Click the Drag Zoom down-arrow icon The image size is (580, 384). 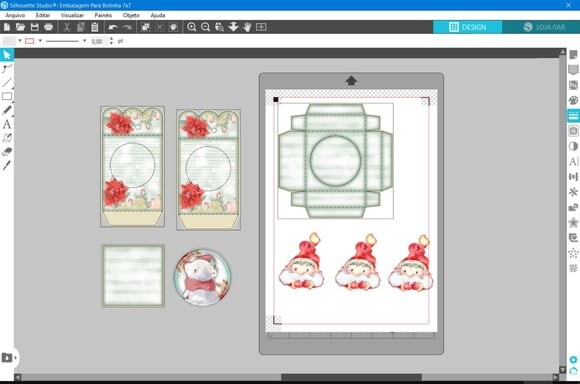click(x=233, y=27)
